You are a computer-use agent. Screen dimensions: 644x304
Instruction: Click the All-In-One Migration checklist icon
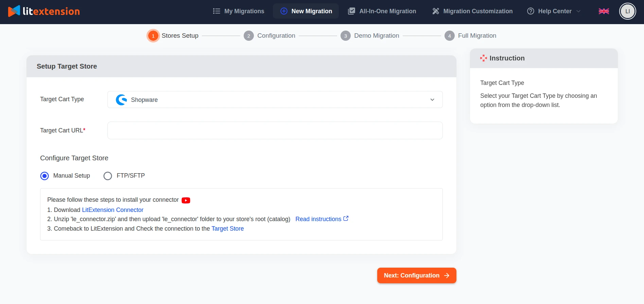point(352,11)
